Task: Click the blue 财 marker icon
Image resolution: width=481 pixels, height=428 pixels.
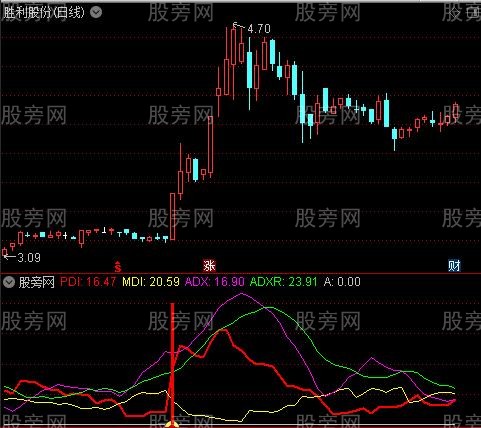Action: coord(454,266)
